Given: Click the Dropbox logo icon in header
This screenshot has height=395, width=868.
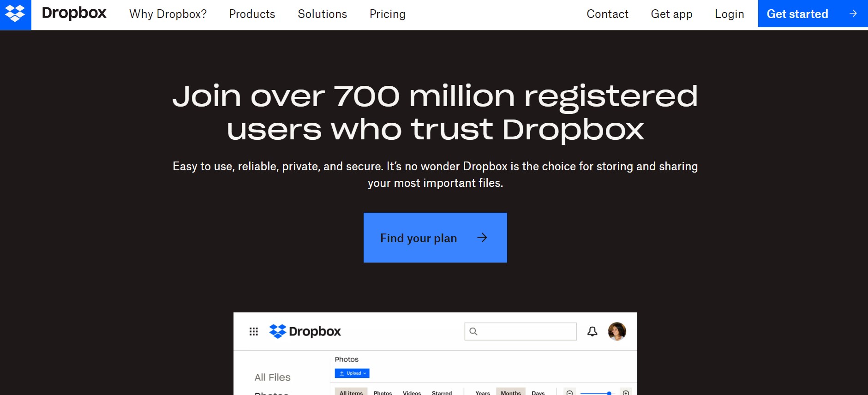Looking at the screenshot, I should click(x=15, y=14).
